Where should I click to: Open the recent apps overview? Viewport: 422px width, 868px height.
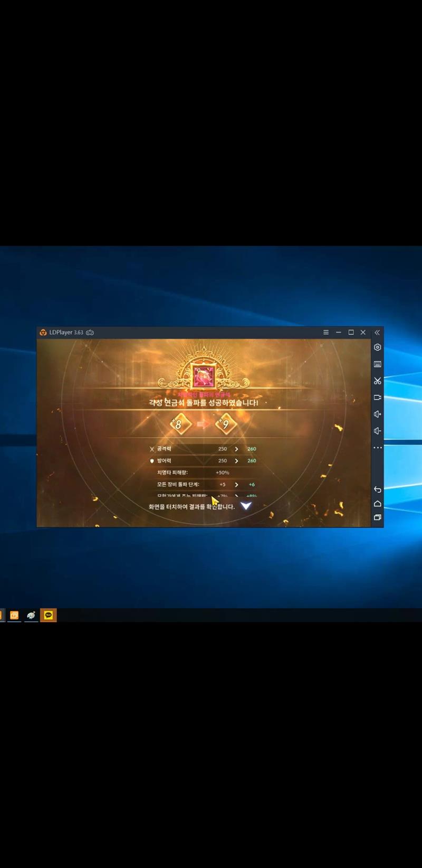click(377, 517)
